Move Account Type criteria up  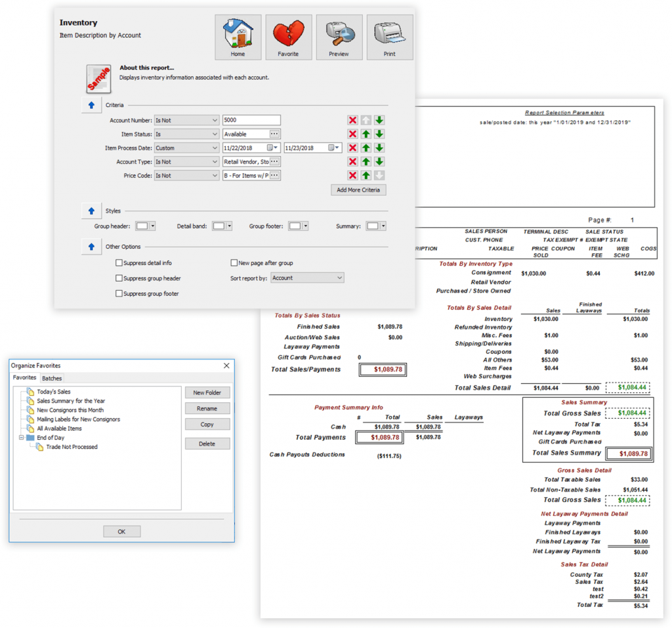(x=366, y=161)
